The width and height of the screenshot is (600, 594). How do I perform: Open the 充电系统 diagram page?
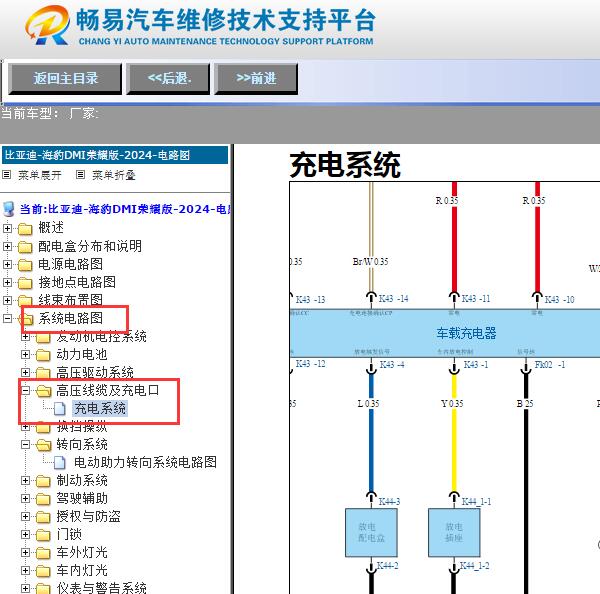pyautogui.click(x=100, y=408)
